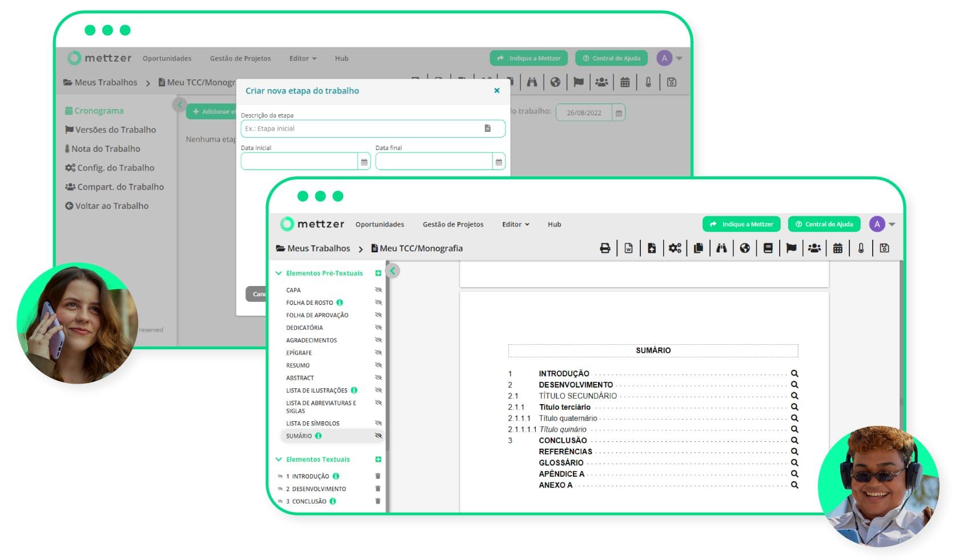Export to Word in front window toolbar
This screenshot has width=955, height=560.
click(x=628, y=248)
